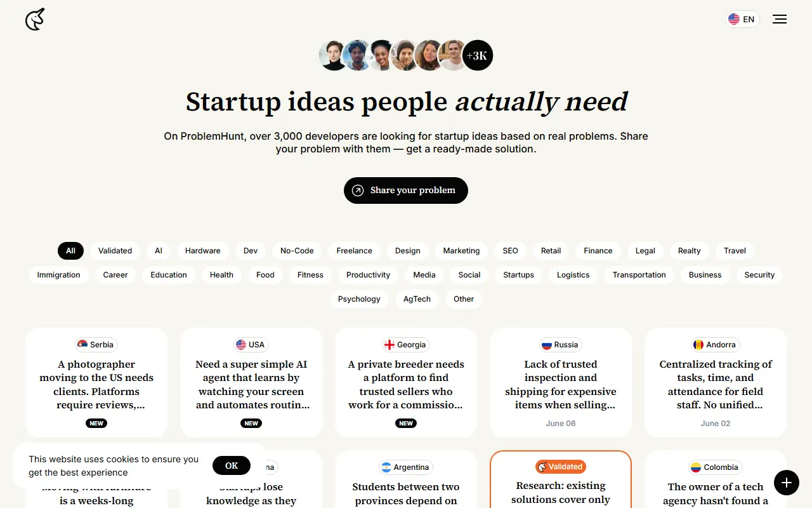This screenshot has width=812, height=508.
Task: Switch to the Psychology category
Action: pos(359,299)
